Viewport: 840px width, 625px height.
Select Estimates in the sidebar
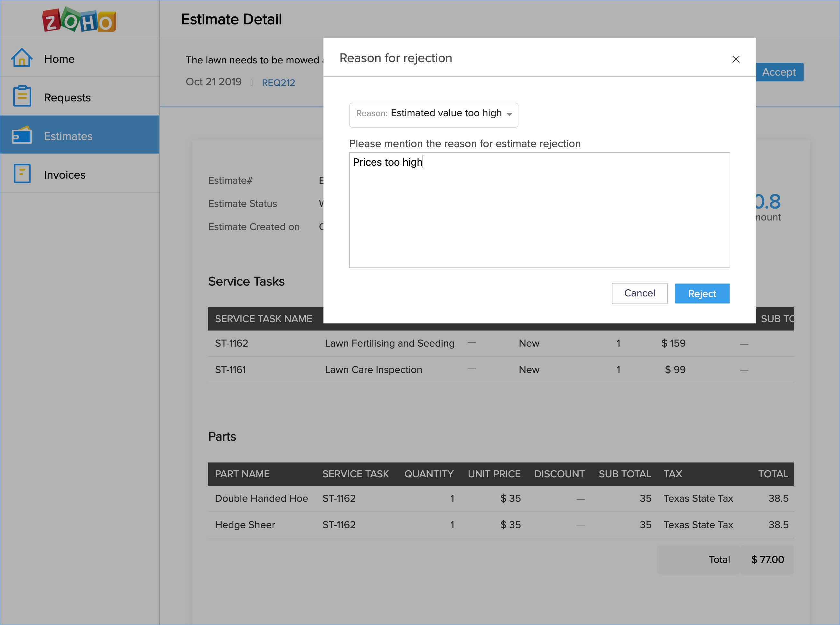tap(68, 136)
